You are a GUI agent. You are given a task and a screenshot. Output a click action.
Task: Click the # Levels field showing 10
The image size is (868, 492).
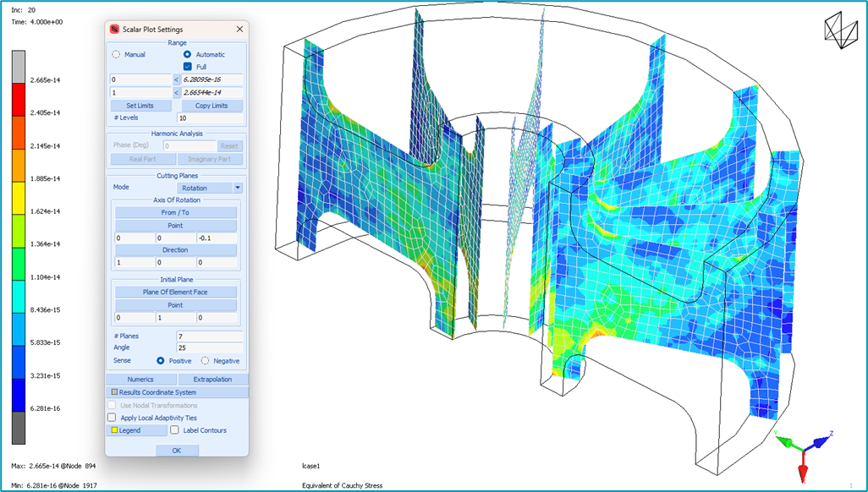coord(210,118)
